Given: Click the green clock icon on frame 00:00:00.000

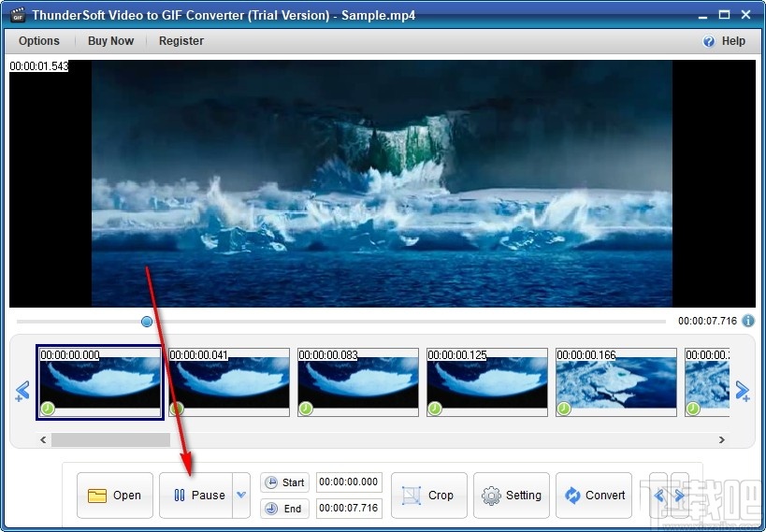Looking at the screenshot, I should [x=48, y=408].
